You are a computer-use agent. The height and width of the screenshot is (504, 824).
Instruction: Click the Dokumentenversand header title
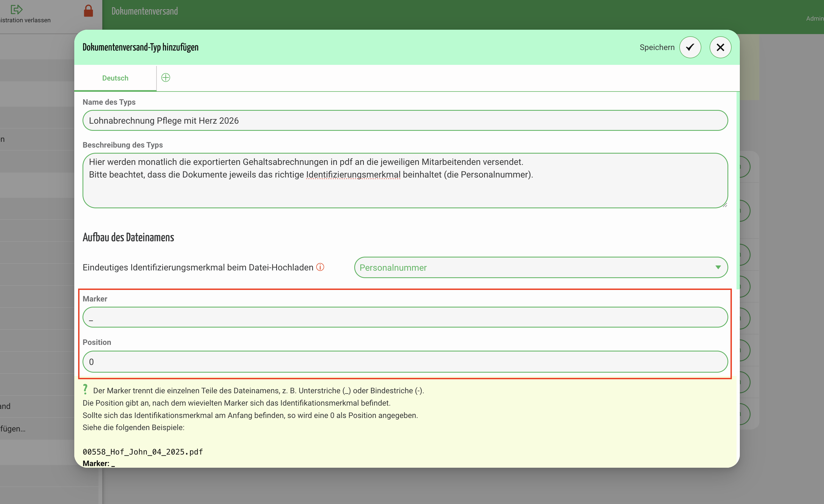tap(144, 11)
